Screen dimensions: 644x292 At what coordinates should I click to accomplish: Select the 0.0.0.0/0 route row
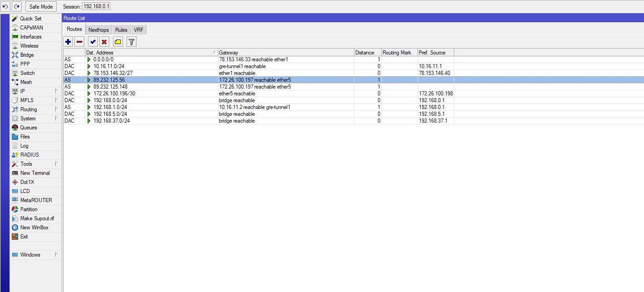click(x=353, y=59)
